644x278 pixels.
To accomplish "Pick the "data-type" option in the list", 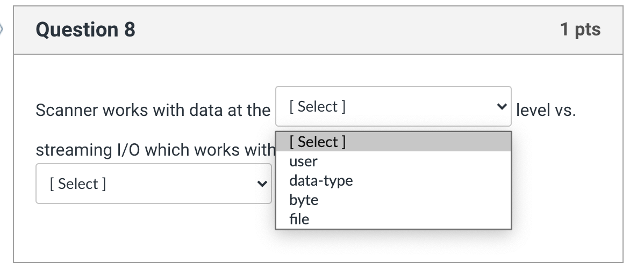I will pyautogui.click(x=321, y=181).
